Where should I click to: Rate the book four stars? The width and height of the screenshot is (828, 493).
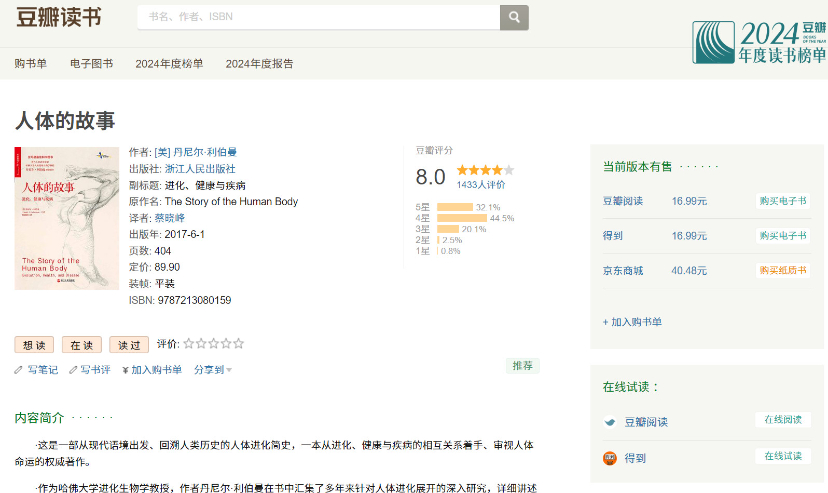click(x=226, y=344)
